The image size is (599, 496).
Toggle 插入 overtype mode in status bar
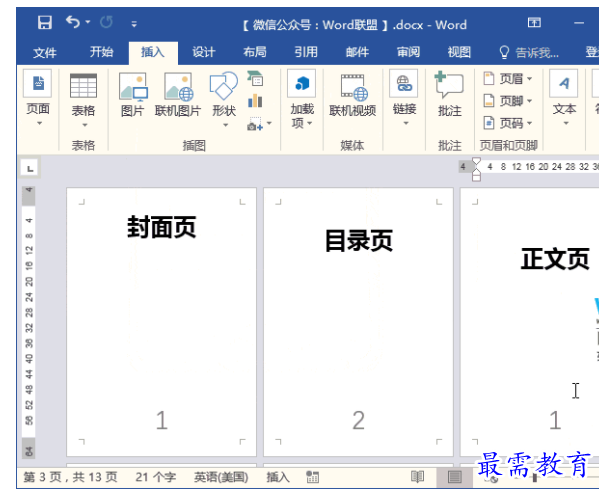[x=278, y=477]
